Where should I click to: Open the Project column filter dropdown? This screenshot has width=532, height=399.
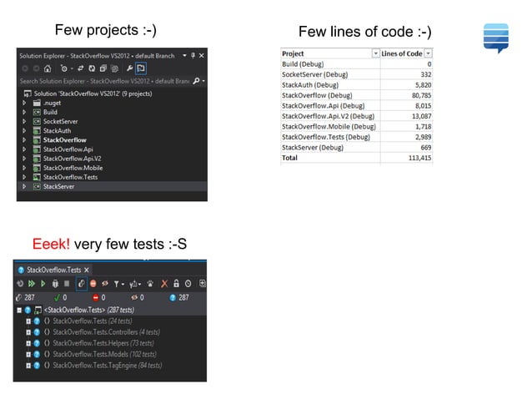[x=375, y=53]
